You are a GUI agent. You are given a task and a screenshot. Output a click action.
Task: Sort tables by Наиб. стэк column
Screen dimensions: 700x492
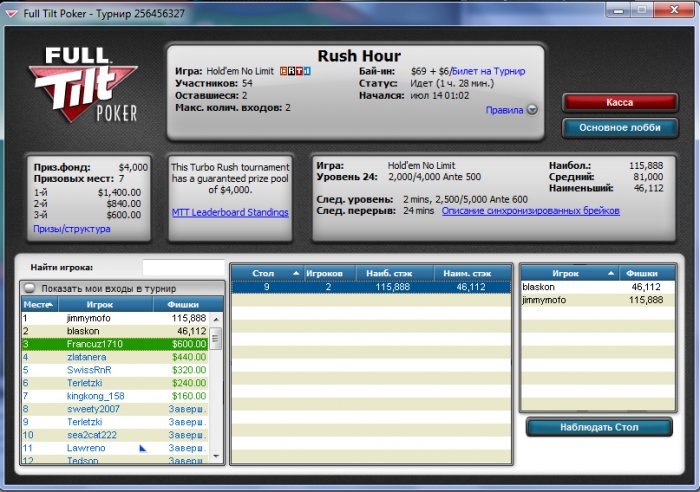coord(395,273)
